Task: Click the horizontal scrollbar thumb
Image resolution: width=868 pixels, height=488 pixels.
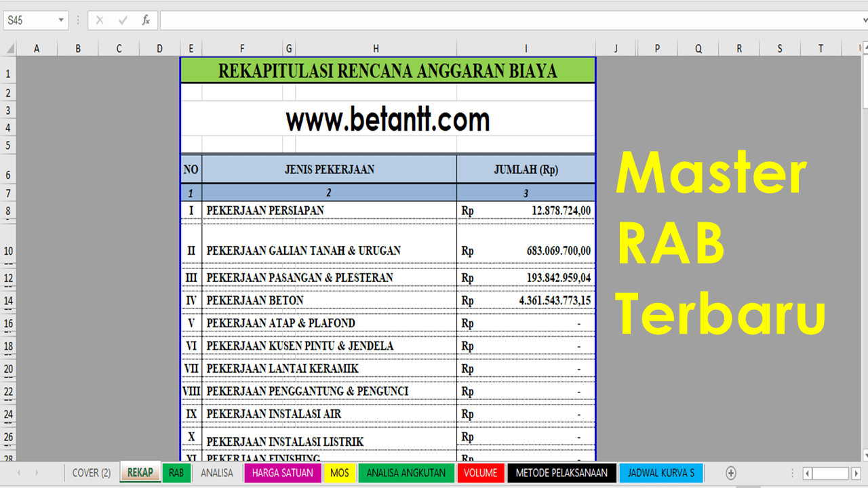Action: (831, 472)
